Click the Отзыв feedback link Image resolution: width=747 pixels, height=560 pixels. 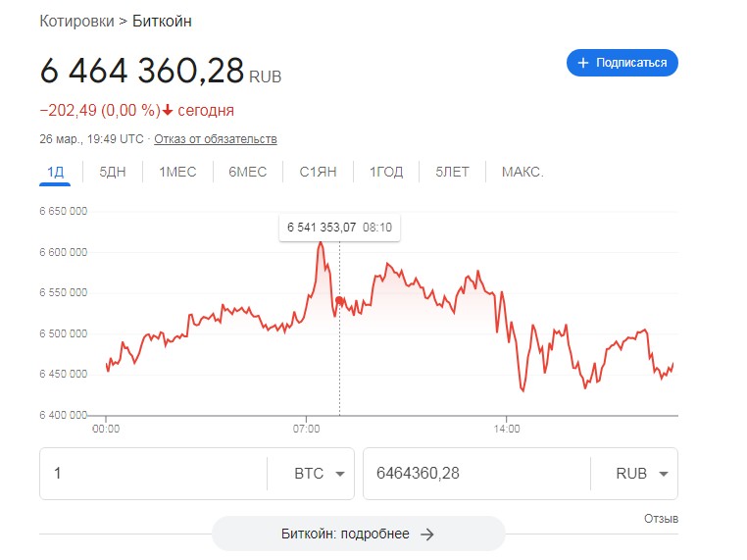661,519
